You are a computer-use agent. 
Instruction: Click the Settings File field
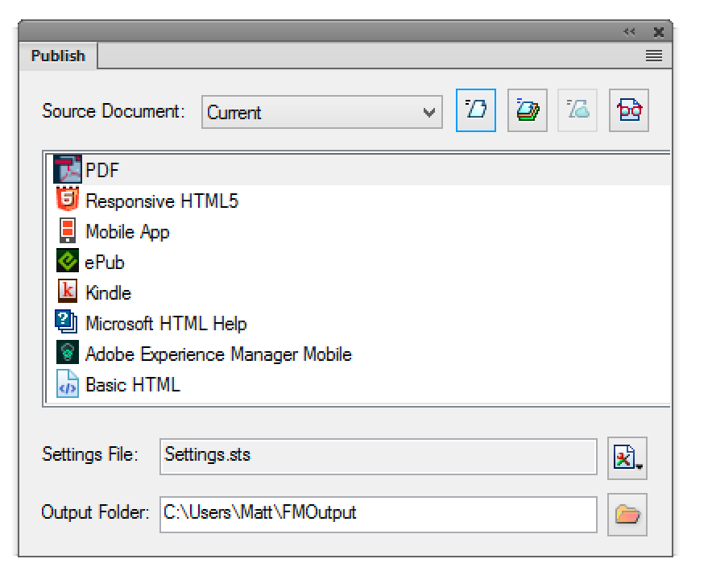tap(379, 455)
